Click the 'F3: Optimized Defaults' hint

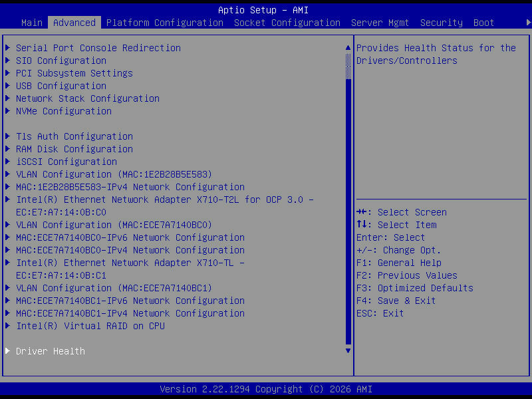[x=415, y=288]
